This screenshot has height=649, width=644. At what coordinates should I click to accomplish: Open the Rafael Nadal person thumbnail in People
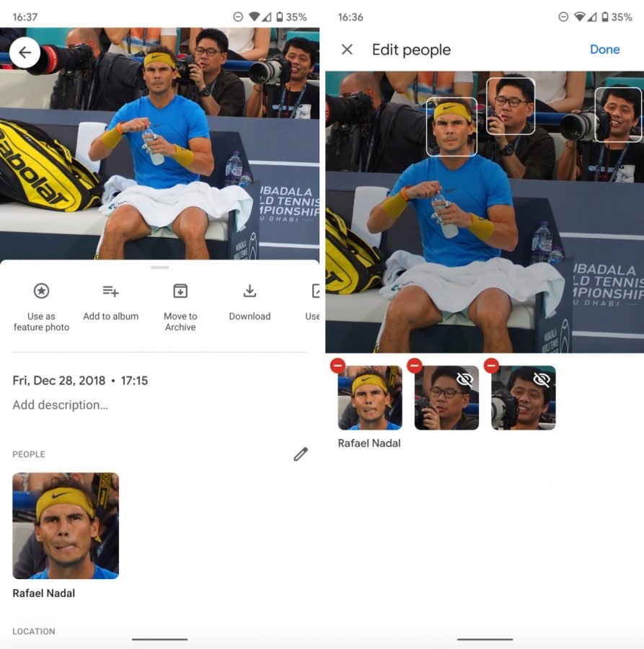pos(66,526)
